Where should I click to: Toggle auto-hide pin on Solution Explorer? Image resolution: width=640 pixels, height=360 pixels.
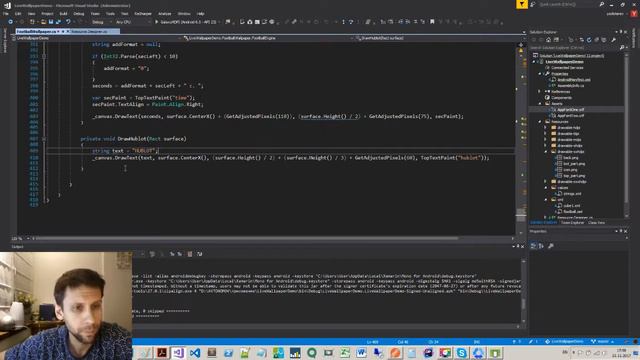coord(621,32)
